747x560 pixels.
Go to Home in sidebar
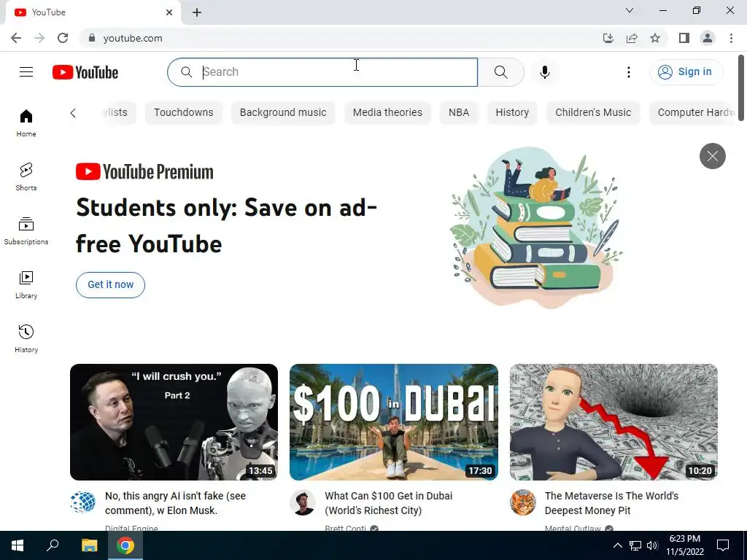coord(26,122)
